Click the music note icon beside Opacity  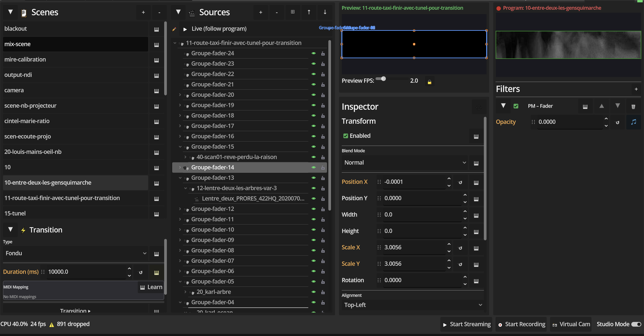(633, 122)
